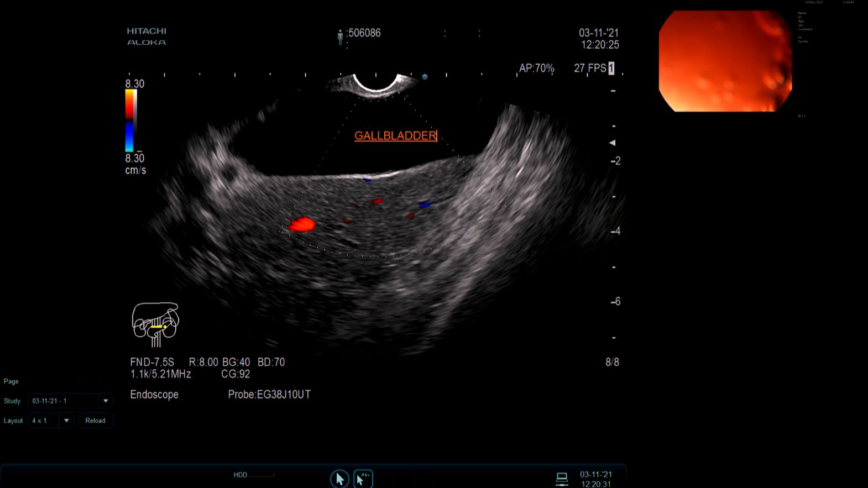Click the Endoscope label text
The image size is (868, 488).
click(x=154, y=395)
